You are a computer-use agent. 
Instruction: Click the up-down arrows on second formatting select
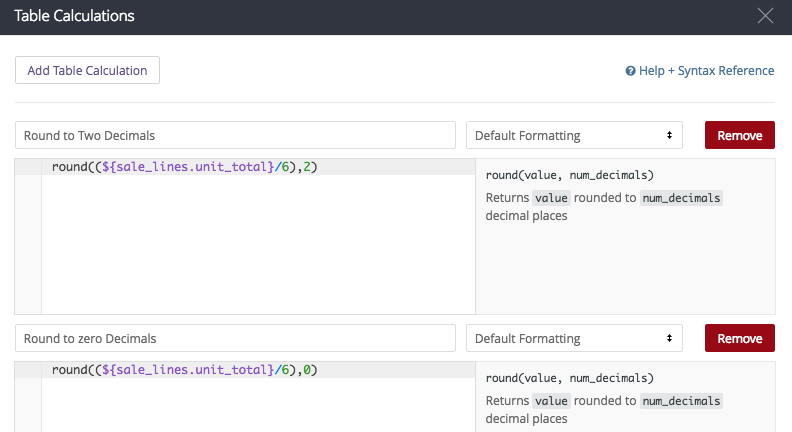point(669,338)
